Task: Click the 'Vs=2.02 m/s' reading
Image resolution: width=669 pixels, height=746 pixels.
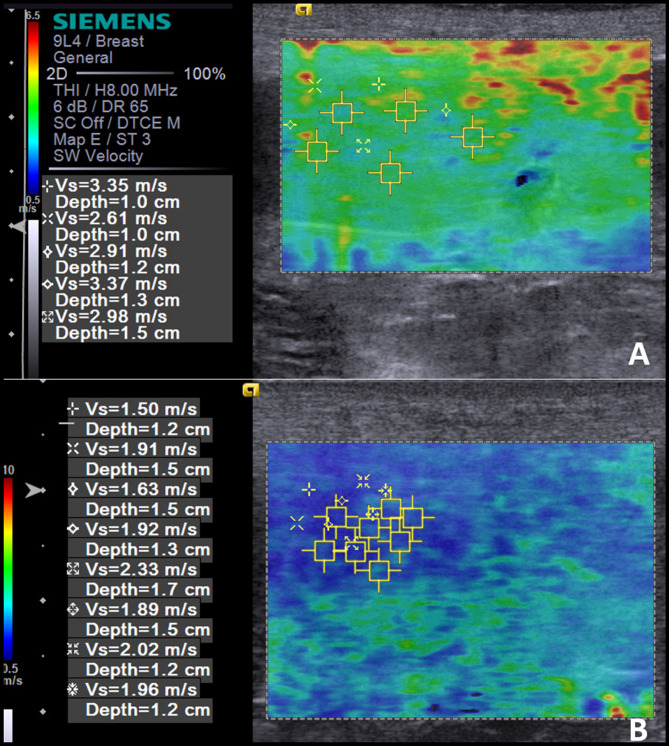Action: point(141,649)
